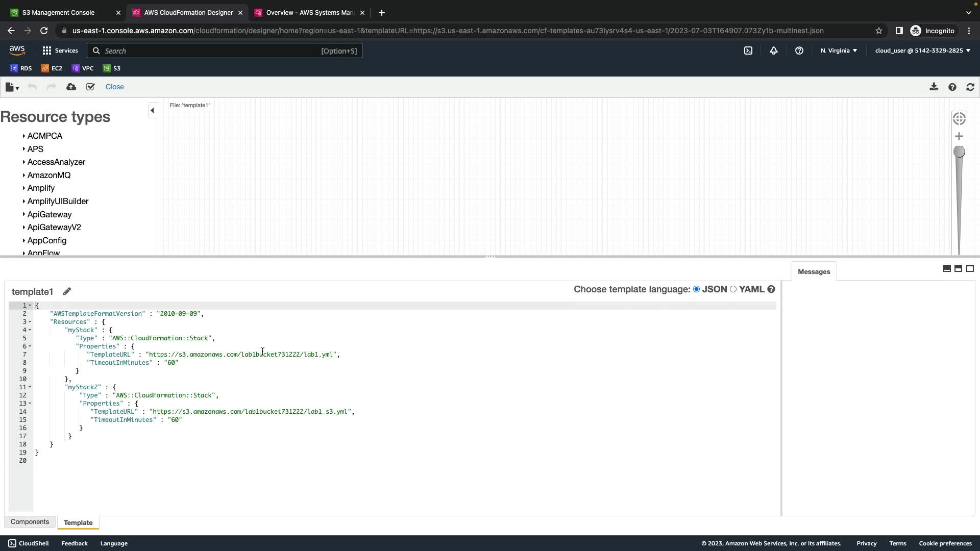Collapse the Resource types side panel
This screenshot has width=980, height=551.
[x=152, y=110]
